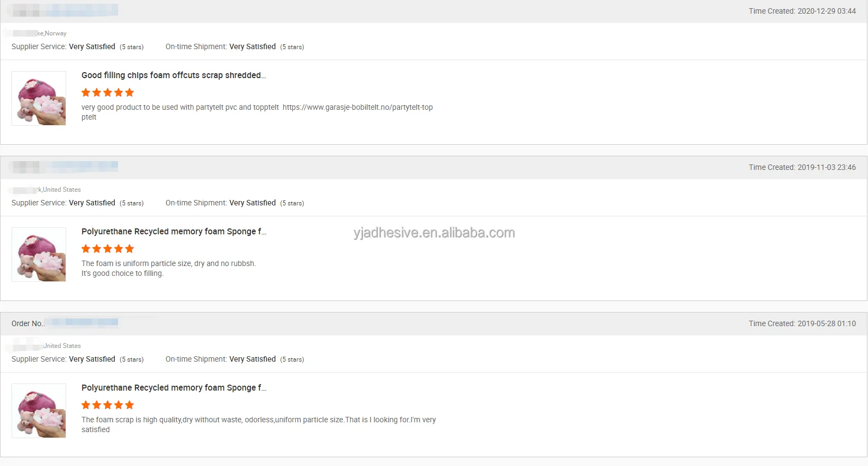Screen dimensions: 868x466
Task: Click the five stars above 'The foam is uniform' review
Action: click(108, 249)
